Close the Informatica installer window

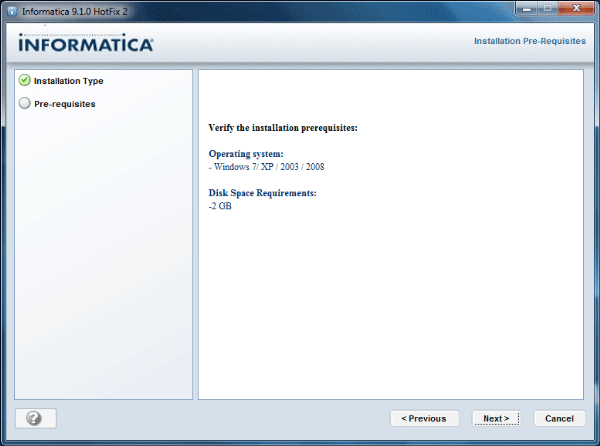(576, 8)
